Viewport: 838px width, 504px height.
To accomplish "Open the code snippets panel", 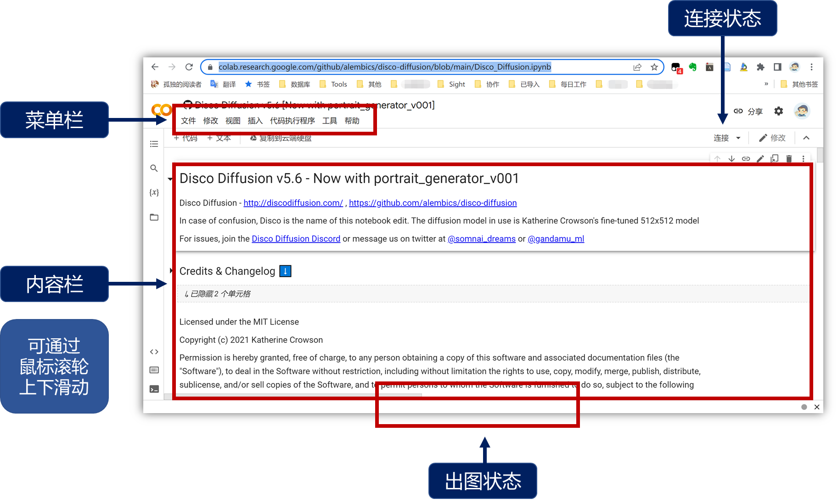I will tap(154, 352).
